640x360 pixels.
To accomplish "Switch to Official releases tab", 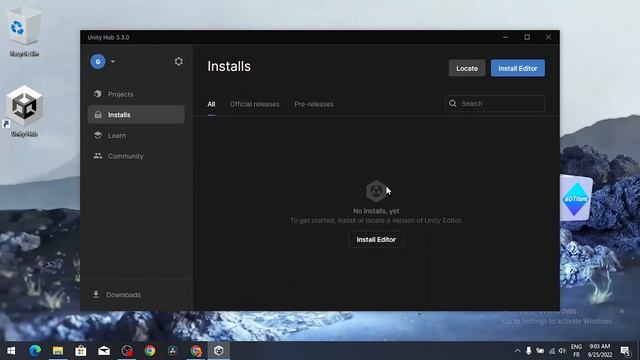I will tap(255, 104).
